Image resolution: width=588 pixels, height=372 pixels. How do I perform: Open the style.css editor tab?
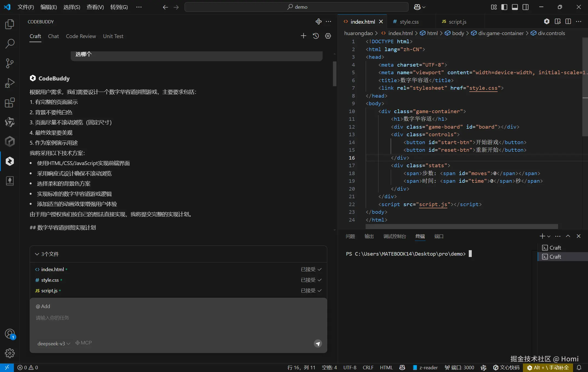click(409, 22)
